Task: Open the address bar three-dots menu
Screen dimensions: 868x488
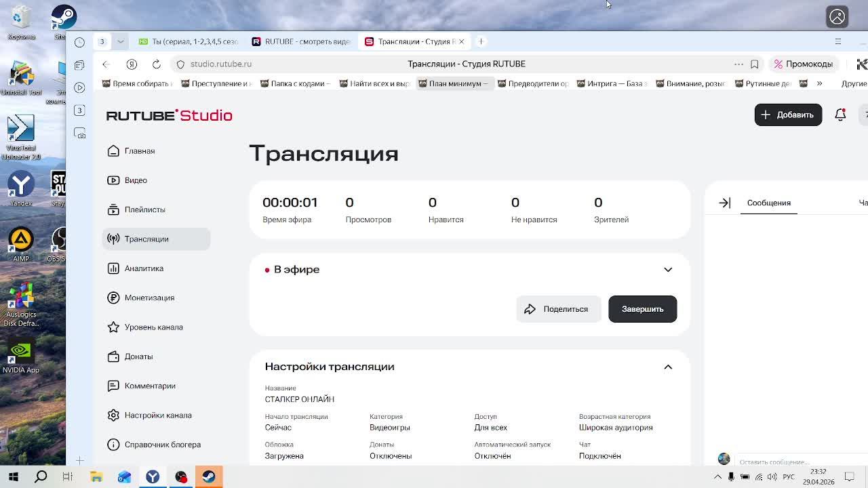Action: coord(738,64)
